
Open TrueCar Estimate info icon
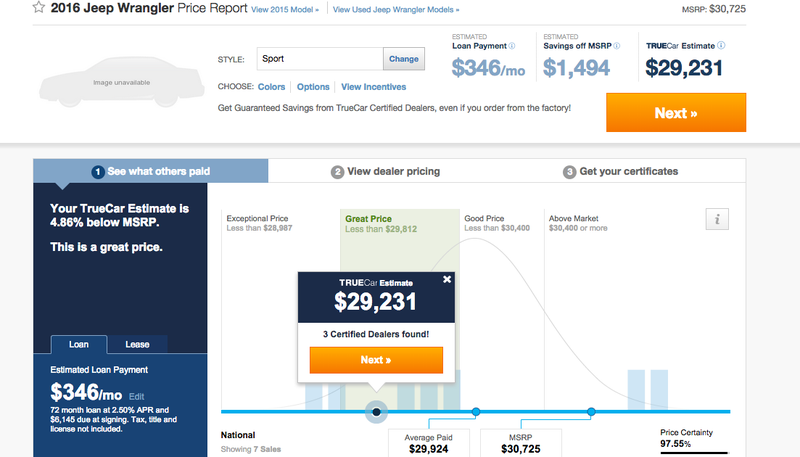721,45
